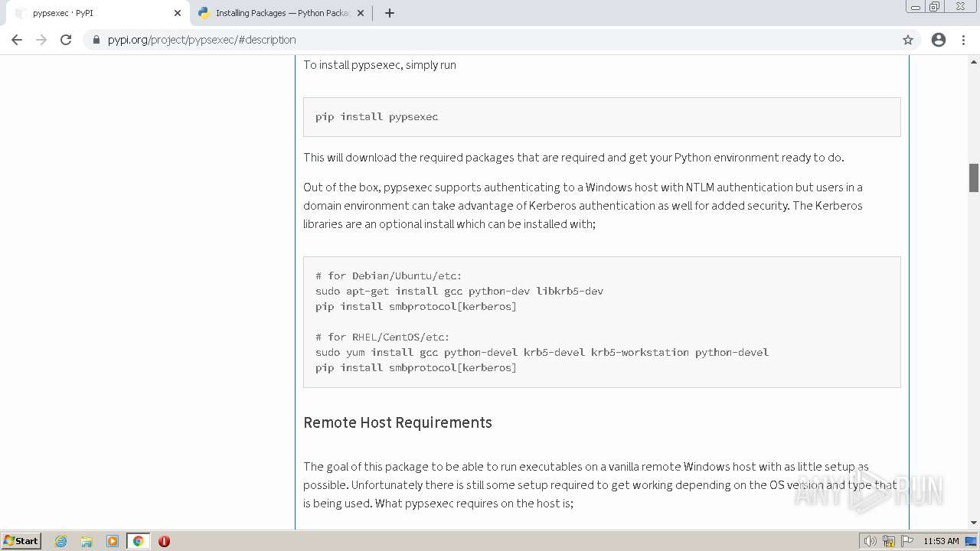
Task: Open the Chrome profile avatar
Action: pos(939,40)
